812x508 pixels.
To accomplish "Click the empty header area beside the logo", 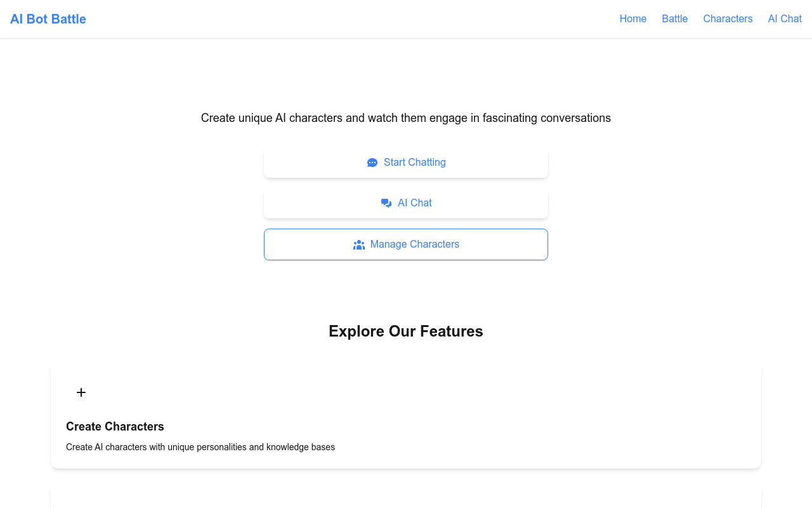I will coord(349,19).
